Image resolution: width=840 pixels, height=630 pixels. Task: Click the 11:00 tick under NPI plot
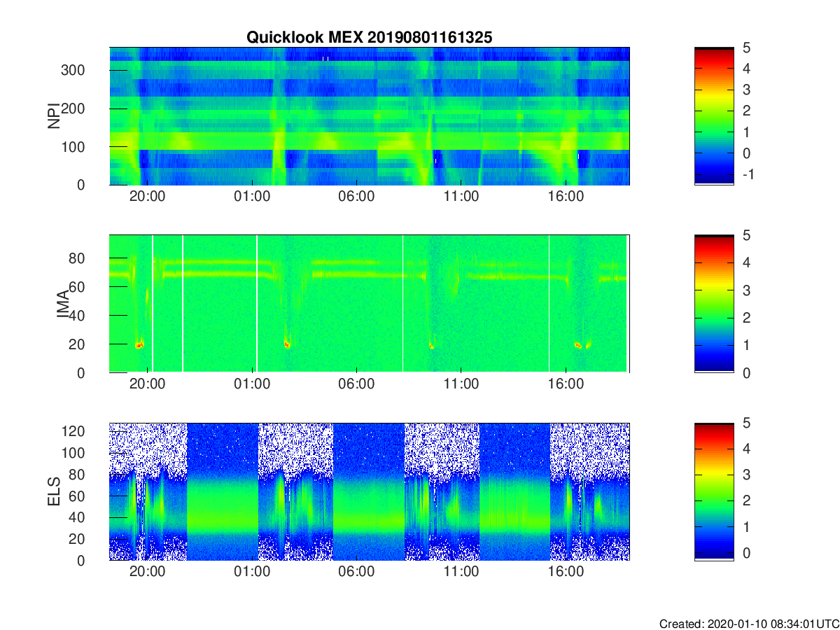[461, 196]
